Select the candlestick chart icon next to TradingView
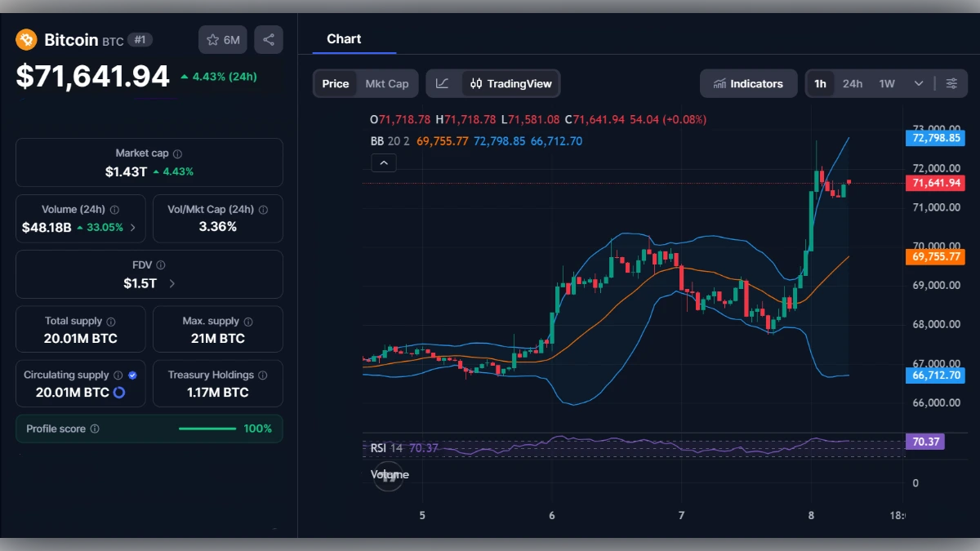 click(x=477, y=83)
